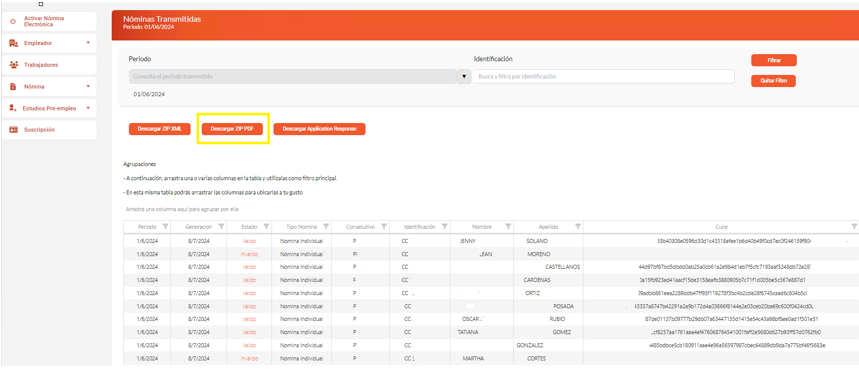Click the surname RUBIO in the table

click(x=557, y=319)
